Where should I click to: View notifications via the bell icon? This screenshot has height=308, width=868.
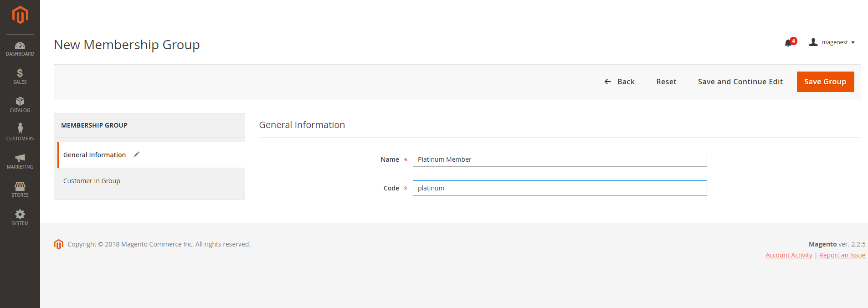coord(788,43)
